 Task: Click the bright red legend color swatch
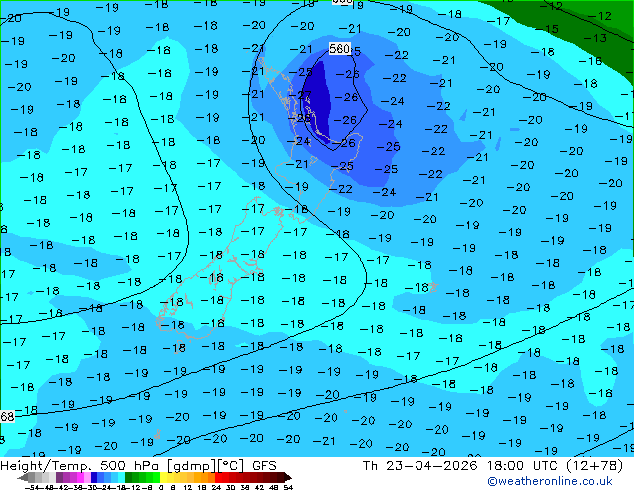218,477
